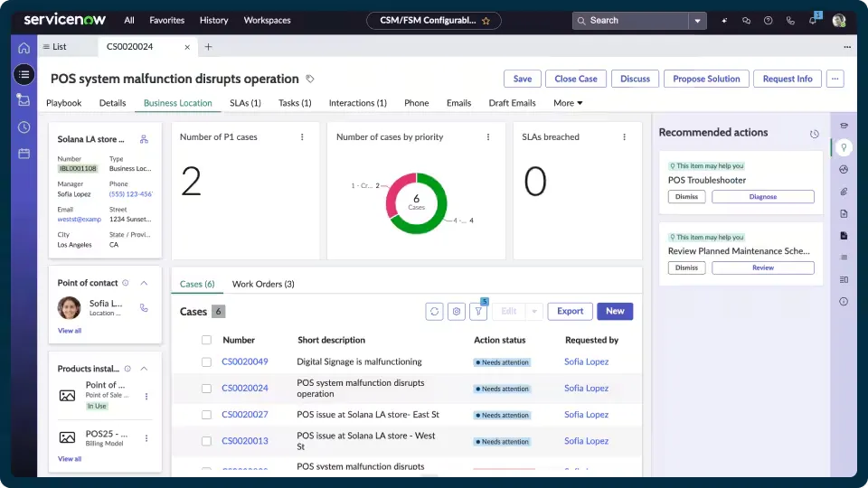
Task: Open the calendar icon in left sidebar
Action: [24, 154]
